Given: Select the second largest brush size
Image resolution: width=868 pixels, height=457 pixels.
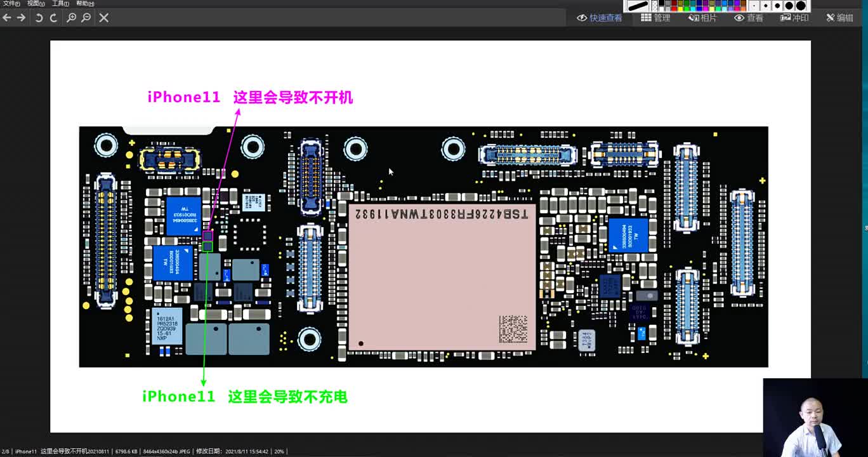Looking at the screenshot, I should pos(789,6).
